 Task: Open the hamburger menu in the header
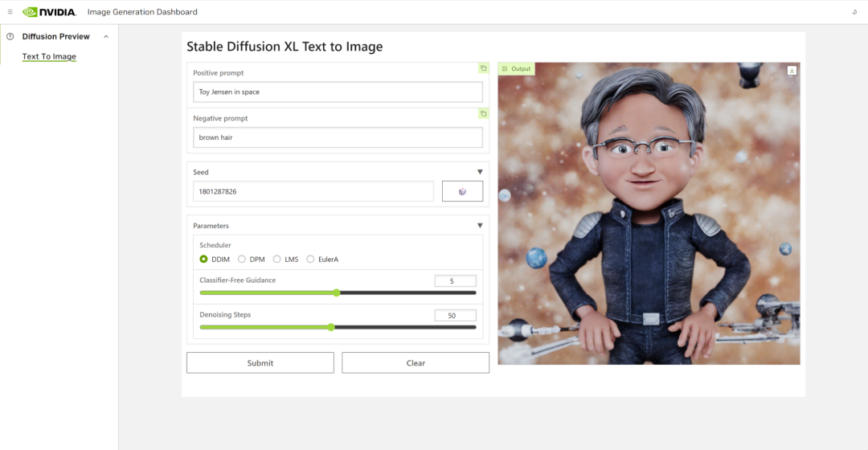pos(10,12)
